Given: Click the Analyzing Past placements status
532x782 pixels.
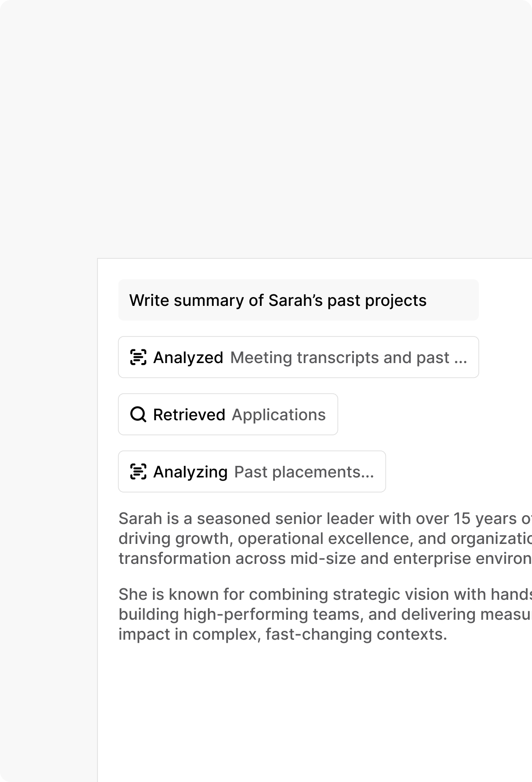Looking at the screenshot, I should [x=251, y=471].
